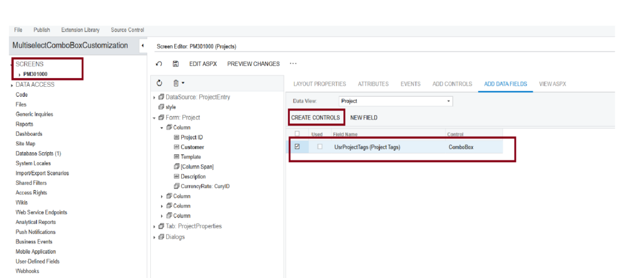Collapse the left navigation panel arrow
The height and width of the screenshot is (278, 644).
(x=142, y=45)
